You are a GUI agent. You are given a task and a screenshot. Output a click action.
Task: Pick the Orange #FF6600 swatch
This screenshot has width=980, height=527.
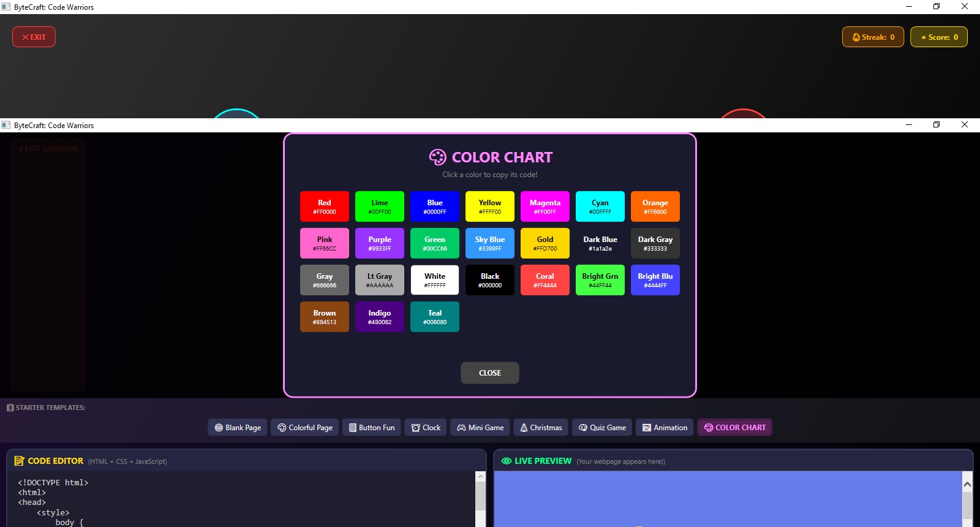coord(655,207)
